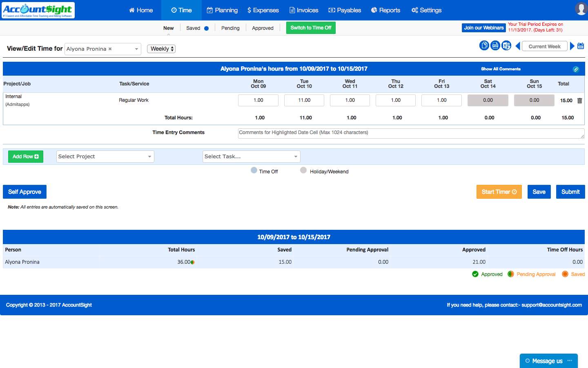Switch to the Pending tab
This screenshot has width=588, height=368.
[x=230, y=28]
